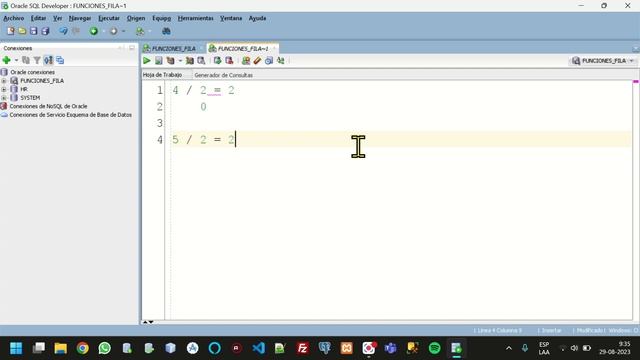640x360 pixels.
Task: Click the cascade windows icon in Conexiones
Action: click(x=60, y=60)
